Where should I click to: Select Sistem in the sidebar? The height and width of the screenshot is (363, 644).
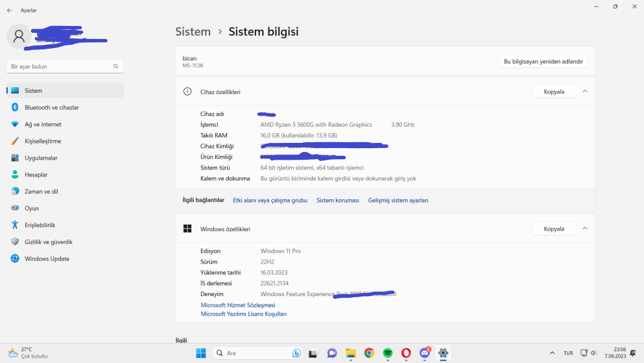tap(65, 90)
